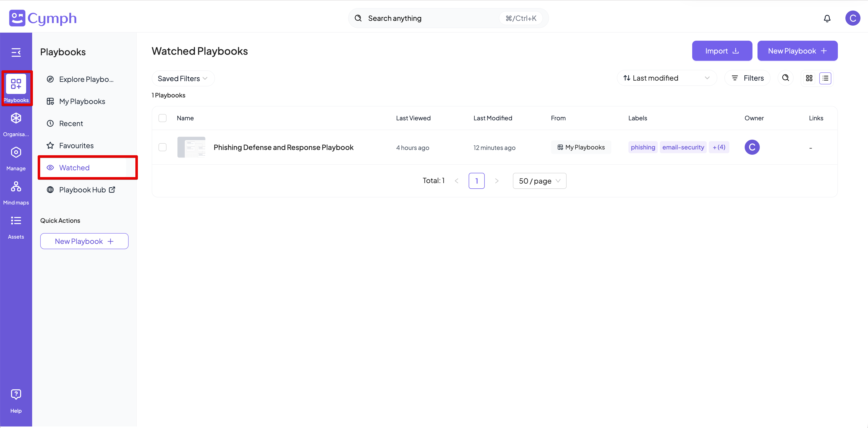Collapse the sidebar with hamburger icon

16,52
